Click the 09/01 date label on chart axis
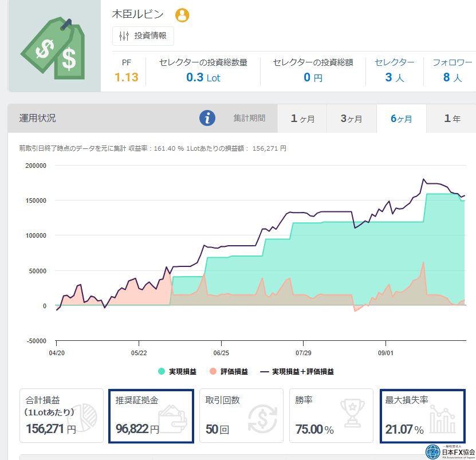This screenshot has width=476, height=460. [385, 353]
